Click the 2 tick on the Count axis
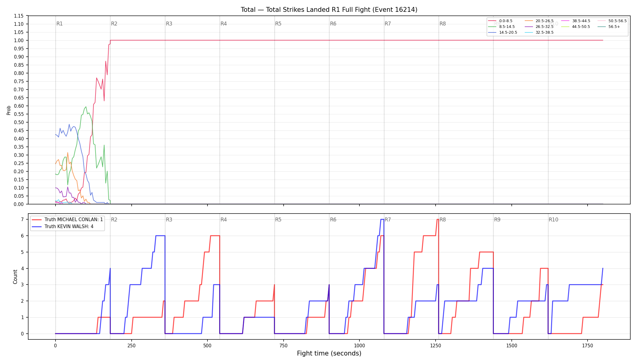 click(x=22, y=301)
